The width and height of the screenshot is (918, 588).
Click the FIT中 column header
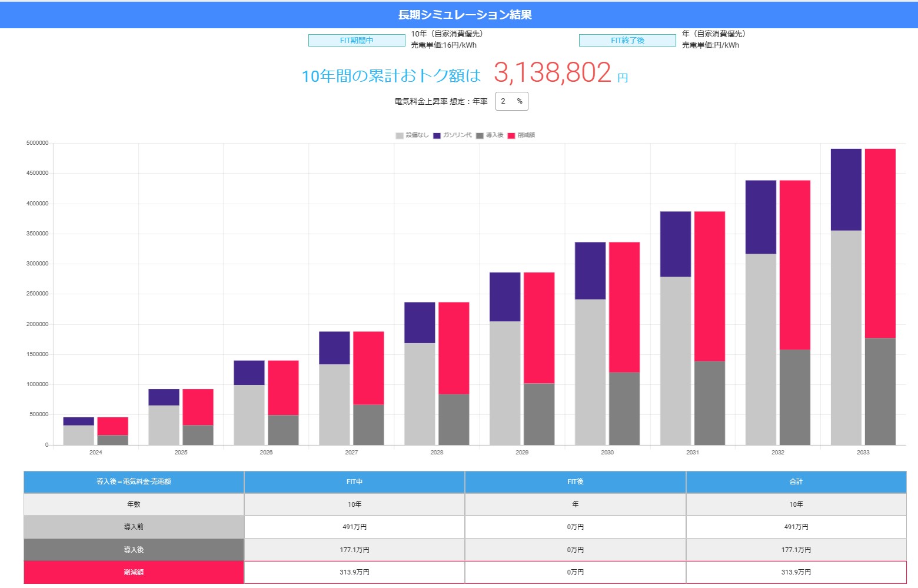click(354, 481)
